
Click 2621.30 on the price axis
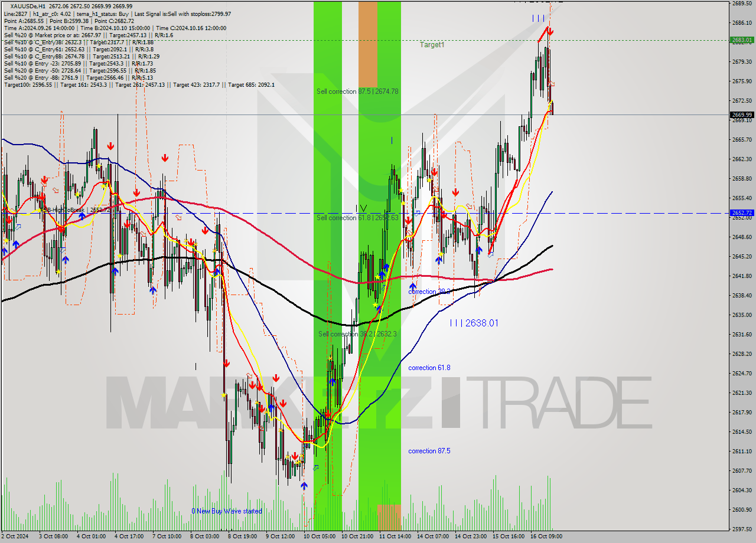(x=742, y=392)
